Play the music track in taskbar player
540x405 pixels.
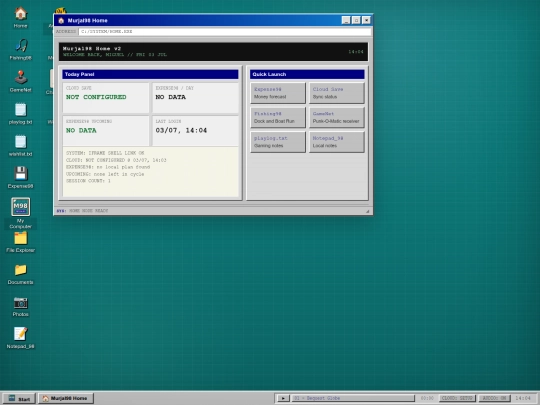pyautogui.click(x=283, y=398)
